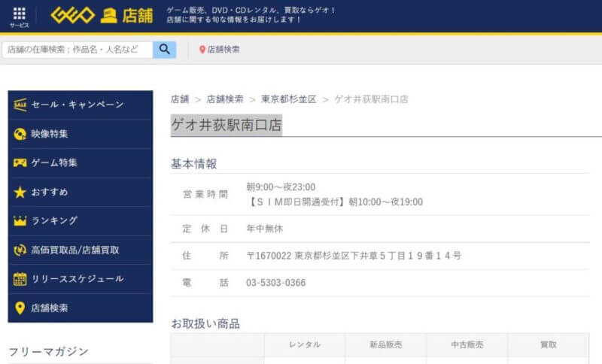The image size is (602, 364).
Task: Select リリーススケジュール in the sidebar
Action: coord(78,279)
